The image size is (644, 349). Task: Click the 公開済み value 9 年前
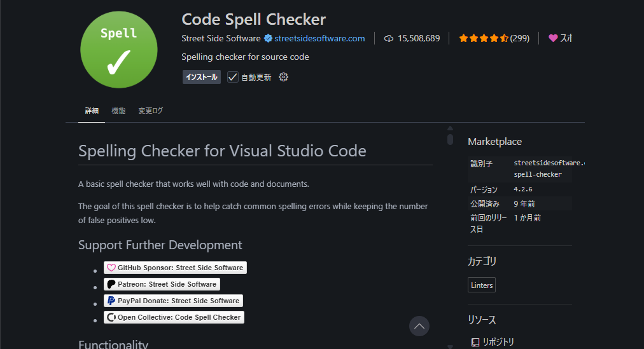[524, 204]
